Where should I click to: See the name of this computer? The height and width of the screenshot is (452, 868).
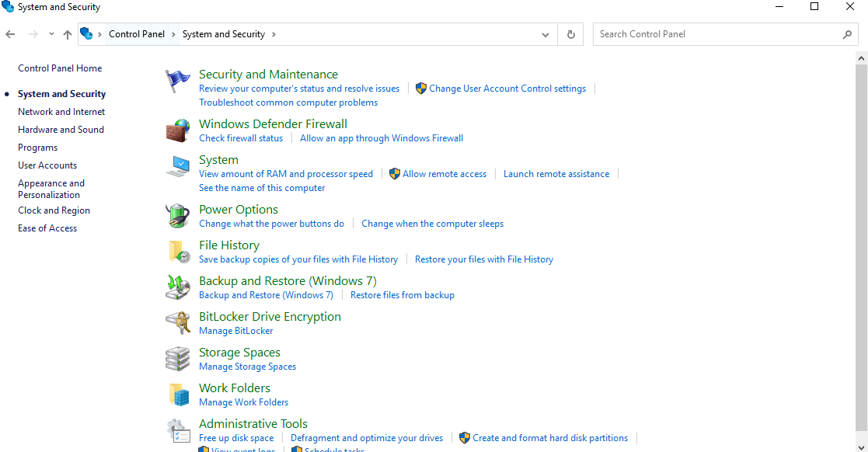click(262, 188)
